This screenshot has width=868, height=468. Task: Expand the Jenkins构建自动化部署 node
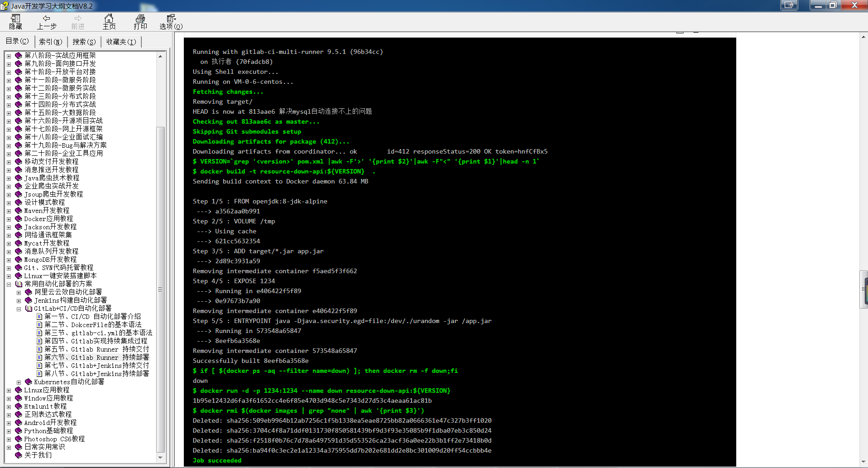point(19,301)
